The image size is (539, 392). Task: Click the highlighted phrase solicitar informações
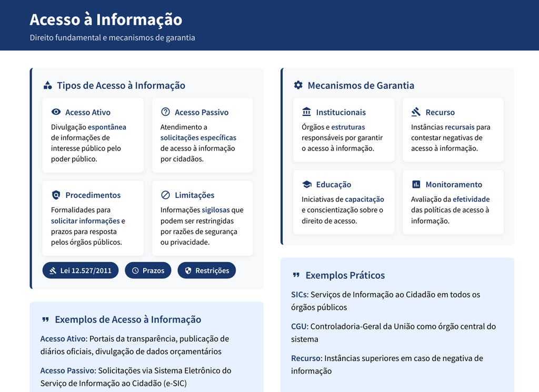click(x=85, y=220)
